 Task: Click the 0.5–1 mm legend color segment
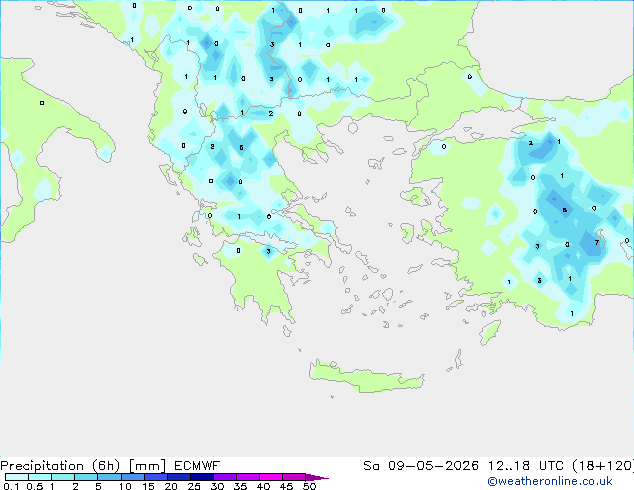point(40,477)
